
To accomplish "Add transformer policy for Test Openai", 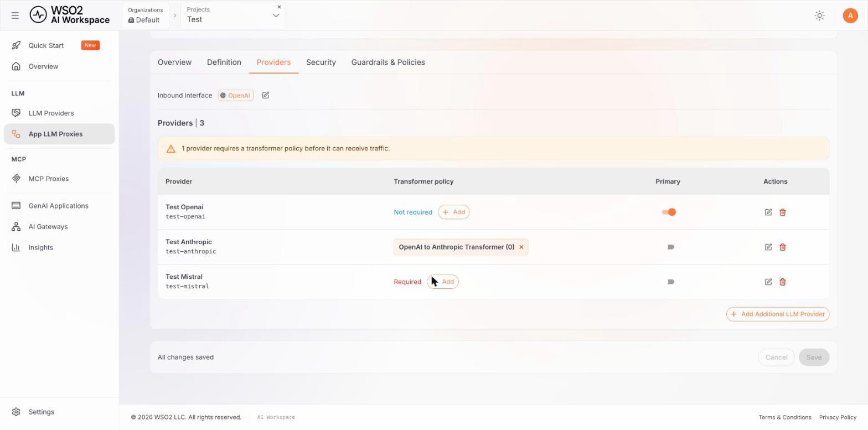I will tap(454, 212).
